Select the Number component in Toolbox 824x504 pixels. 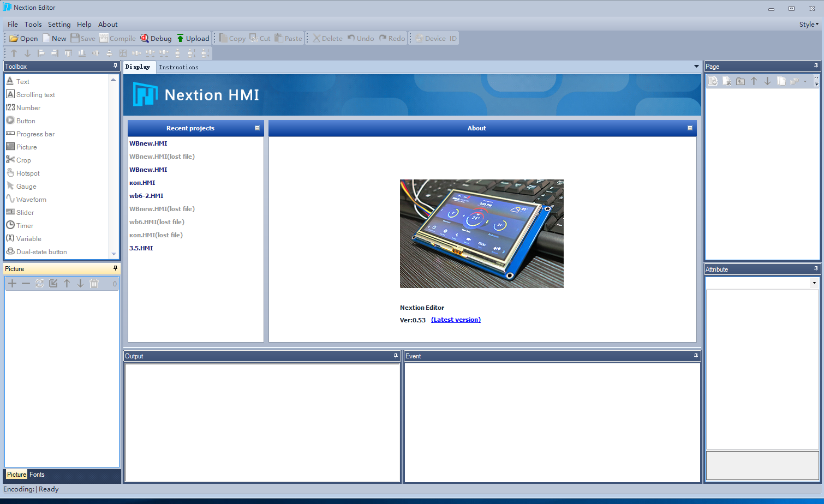[23, 107]
